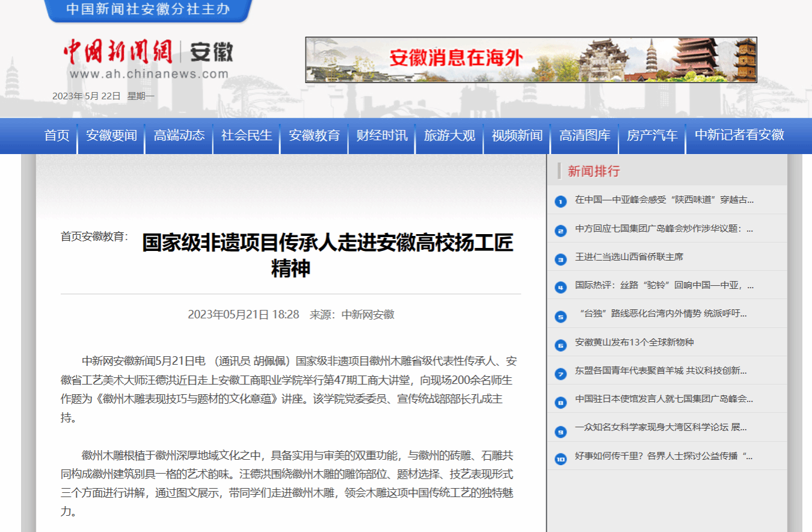Read the 王进仁当选山西省侨联主席 article
The width and height of the screenshot is (812, 532).
tap(629, 257)
